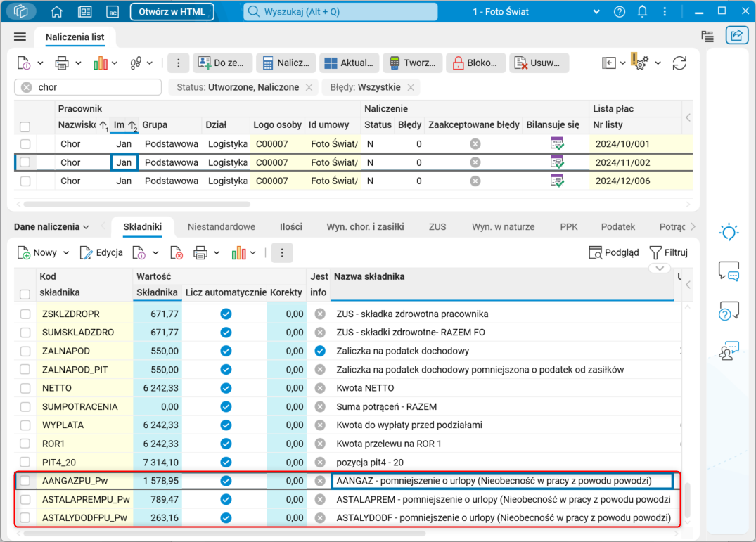Click the home icon in title bar
Screen dimensions: 756x542
pyautogui.click(x=57, y=12)
